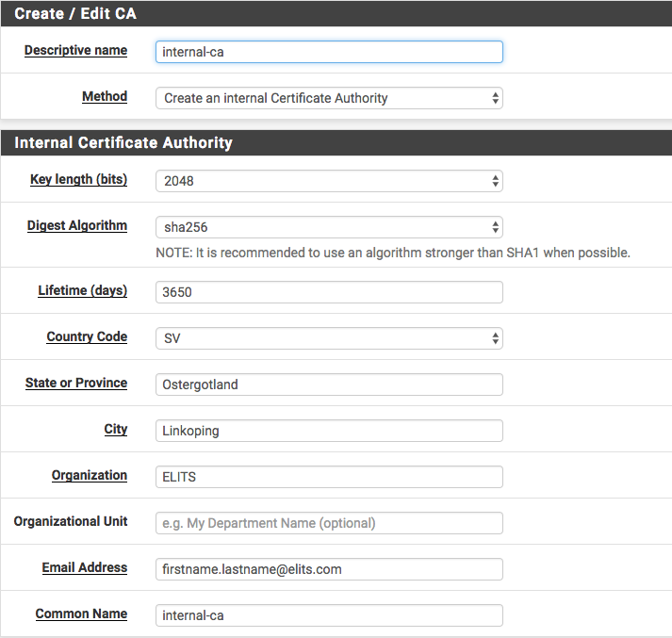672x638 pixels.
Task: Click the Create / Edit CA panel header
Action: (x=75, y=13)
